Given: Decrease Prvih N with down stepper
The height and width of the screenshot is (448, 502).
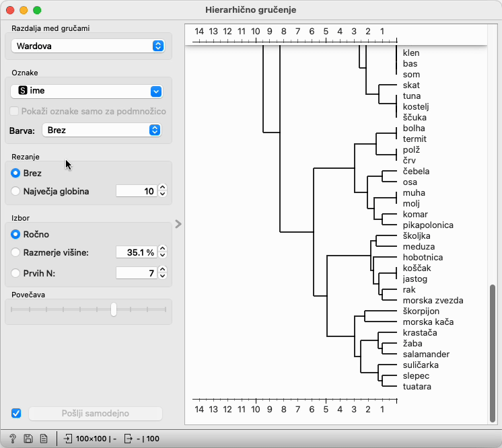Looking at the screenshot, I should click(x=163, y=276).
